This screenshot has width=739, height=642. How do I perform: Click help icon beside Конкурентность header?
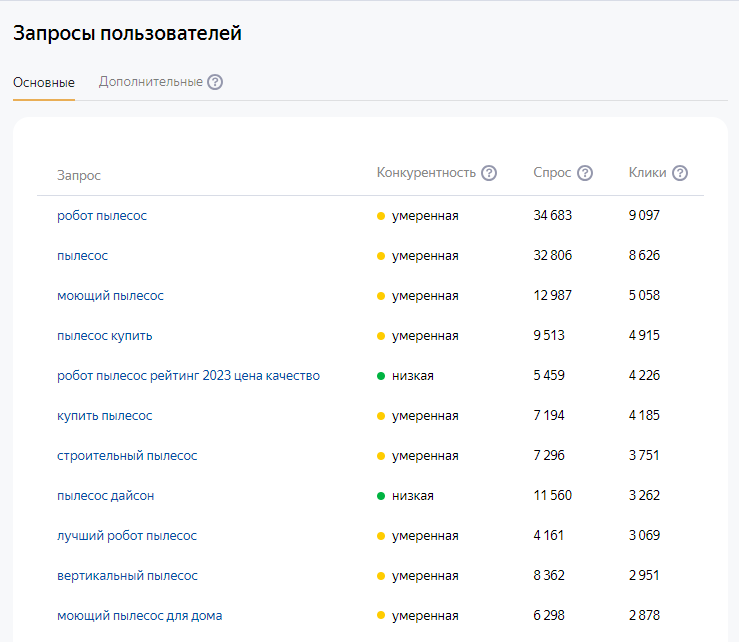[489, 173]
